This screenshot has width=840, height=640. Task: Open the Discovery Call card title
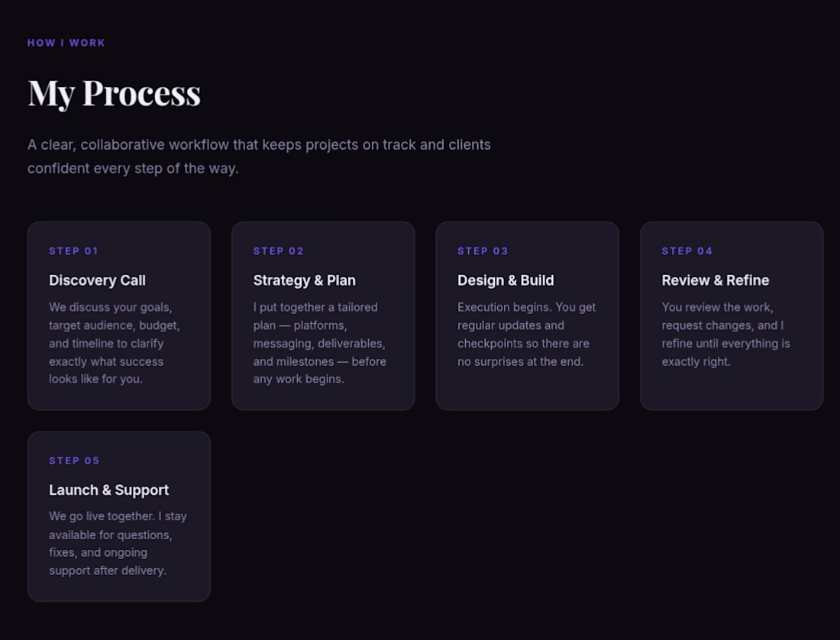tap(97, 280)
